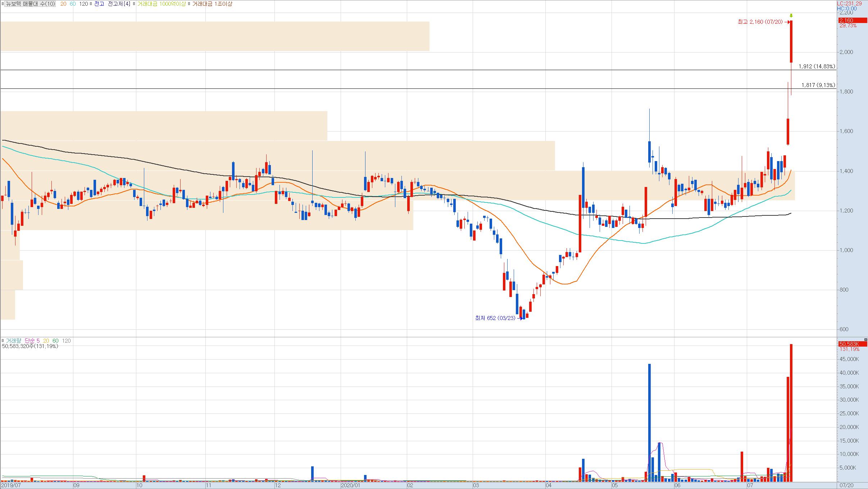Screen dimensions: 868x489
Task: Toggle the 20-day moving average legend
Action: coord(63,4)
